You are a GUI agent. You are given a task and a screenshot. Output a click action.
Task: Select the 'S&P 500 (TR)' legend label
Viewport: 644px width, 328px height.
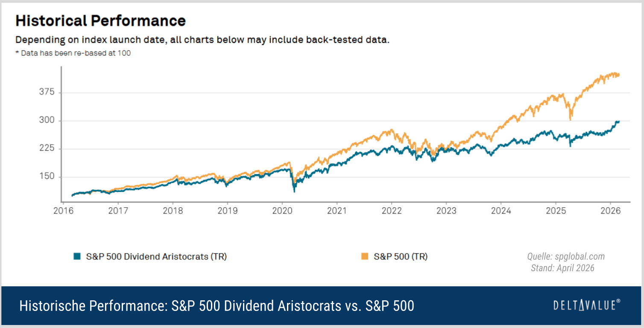401,257
